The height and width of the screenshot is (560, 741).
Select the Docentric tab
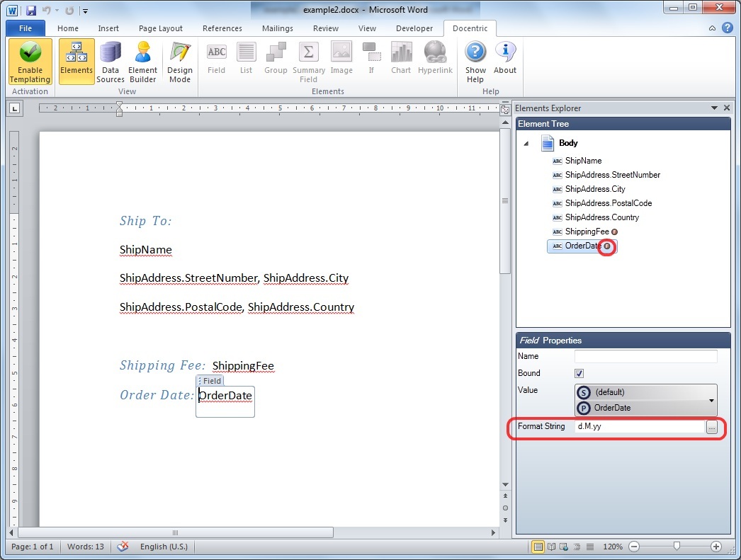(x=470, y=28)
